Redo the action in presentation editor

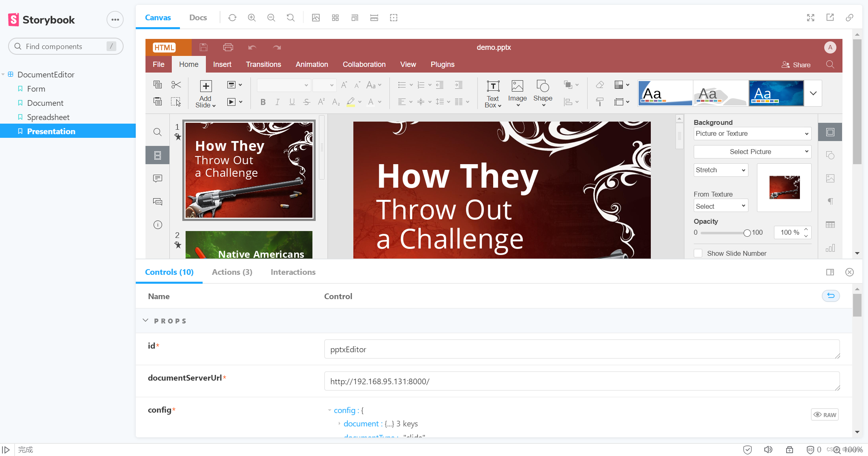[x=277, y=47]
